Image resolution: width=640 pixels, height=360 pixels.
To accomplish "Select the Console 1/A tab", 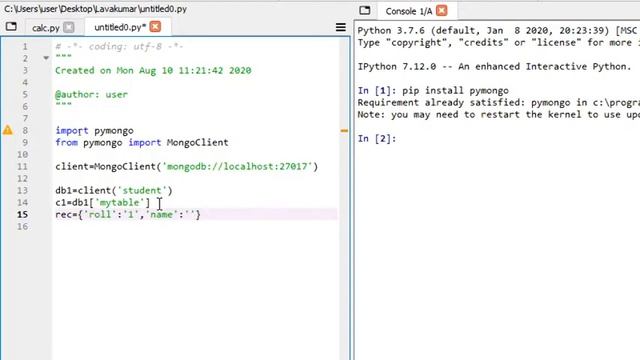I will (x=409, y=11).
